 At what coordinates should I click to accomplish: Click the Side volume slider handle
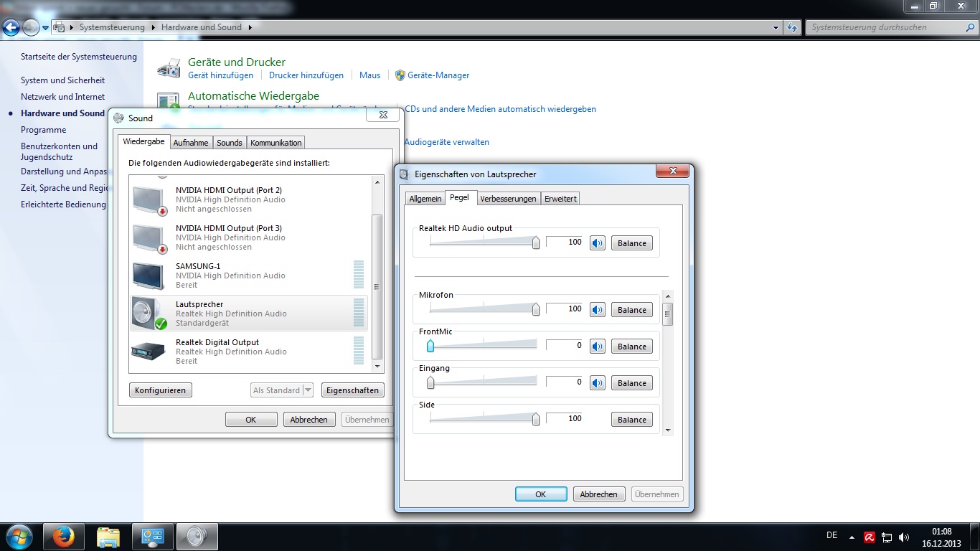(536, 420)
